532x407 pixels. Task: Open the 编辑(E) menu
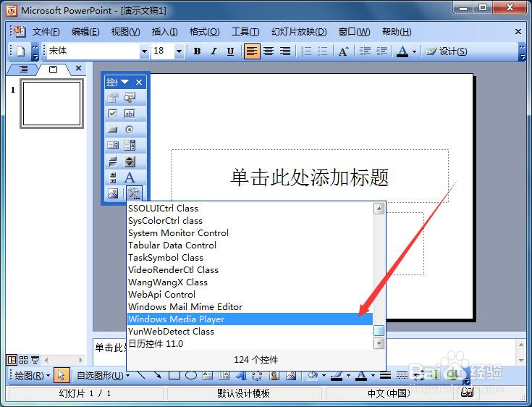85,32
